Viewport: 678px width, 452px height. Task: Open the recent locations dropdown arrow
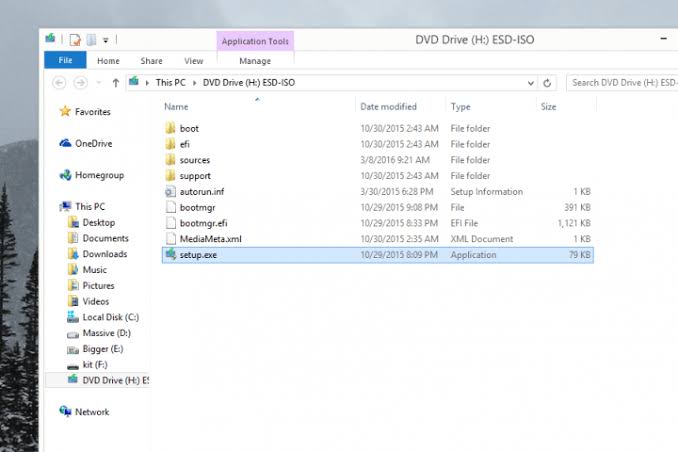pyautogui.click(x=99, y=83)
